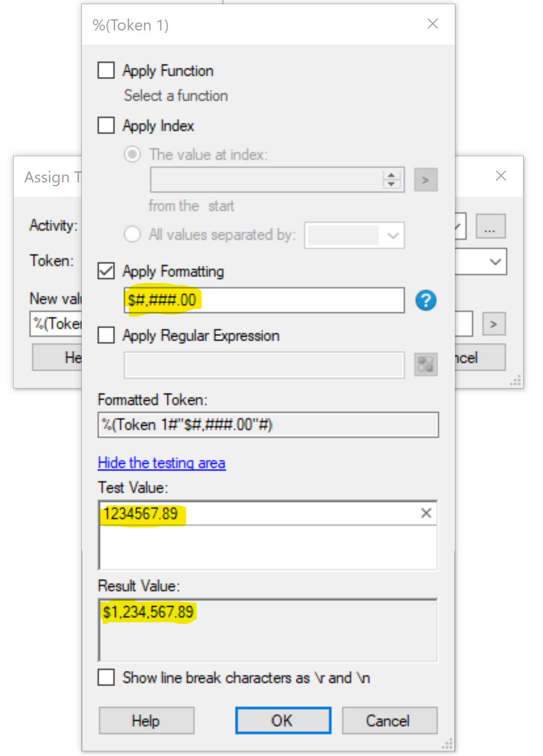This screenshot has height=756, width=543.
Task: Click the blue formatting help question mark icon
Action: pyautogui.click(x=425, y=300)
